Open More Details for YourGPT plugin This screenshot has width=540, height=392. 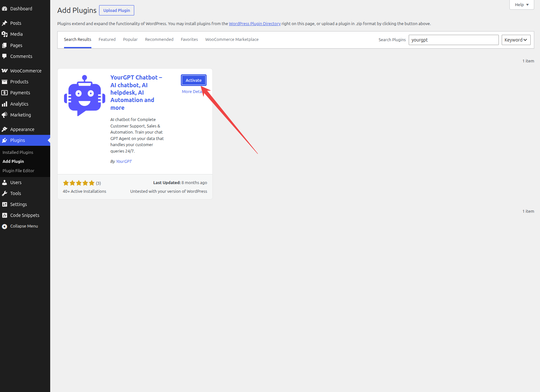coord(192,92)
